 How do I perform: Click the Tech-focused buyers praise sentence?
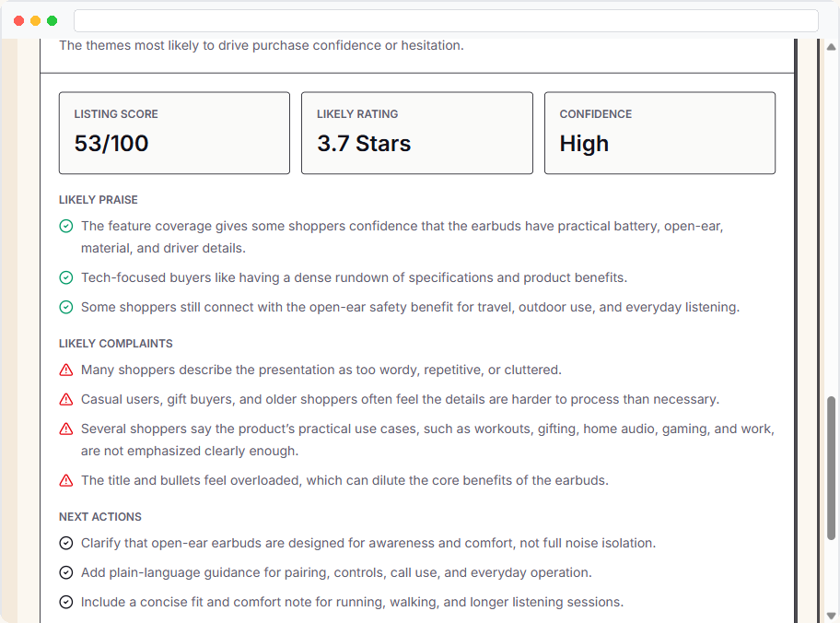(x=354, y=277)
